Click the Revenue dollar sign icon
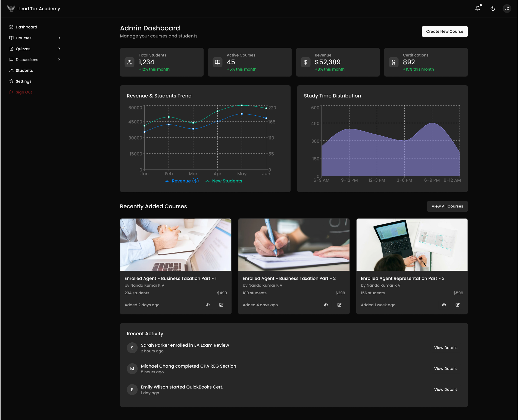Viewport: 518px width, 420px height. pos(305,62)
